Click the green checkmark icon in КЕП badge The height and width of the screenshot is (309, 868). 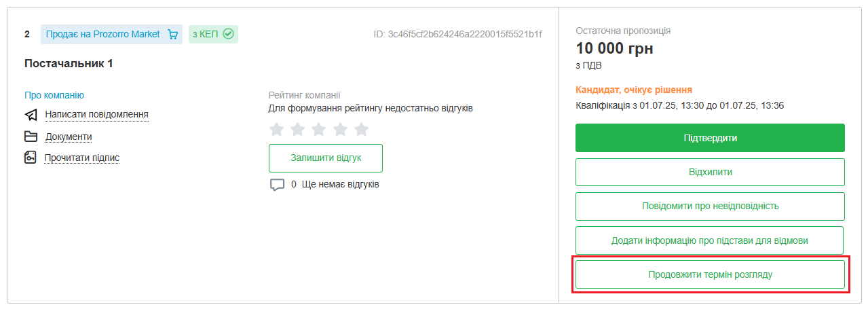pos(228,34)
